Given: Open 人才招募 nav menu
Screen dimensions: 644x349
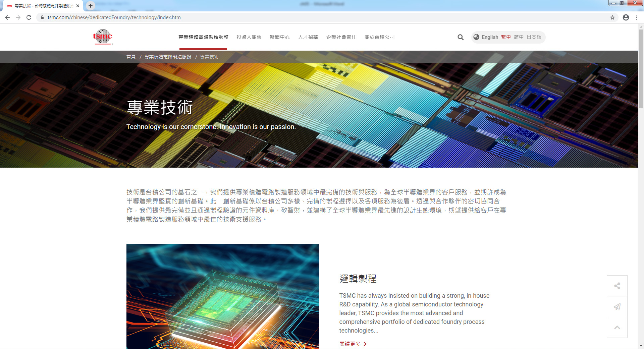Looking at the screenshot, I should pyautogui.click(x=308, y=37).
